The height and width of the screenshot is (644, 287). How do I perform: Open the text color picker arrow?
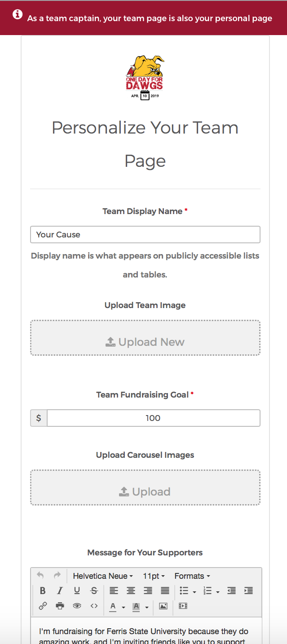[x=124, y=606]
